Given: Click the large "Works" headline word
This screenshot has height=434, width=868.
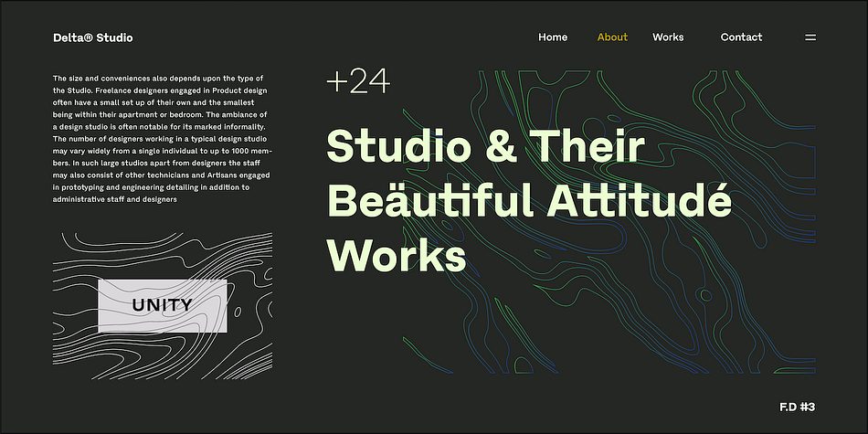Looking at the screenshot, I should click(397, 255).
